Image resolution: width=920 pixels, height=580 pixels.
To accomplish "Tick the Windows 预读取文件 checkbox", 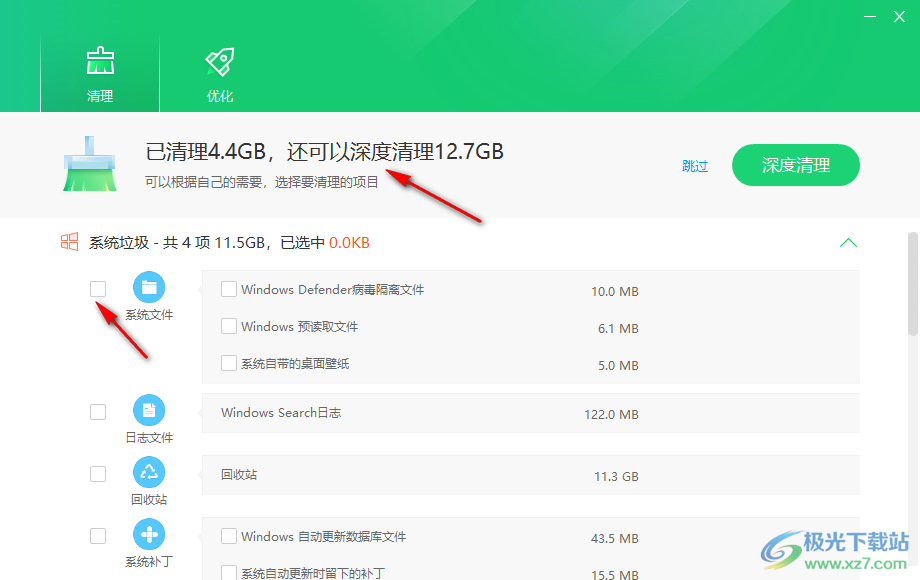I will click(x=229, y=326).
